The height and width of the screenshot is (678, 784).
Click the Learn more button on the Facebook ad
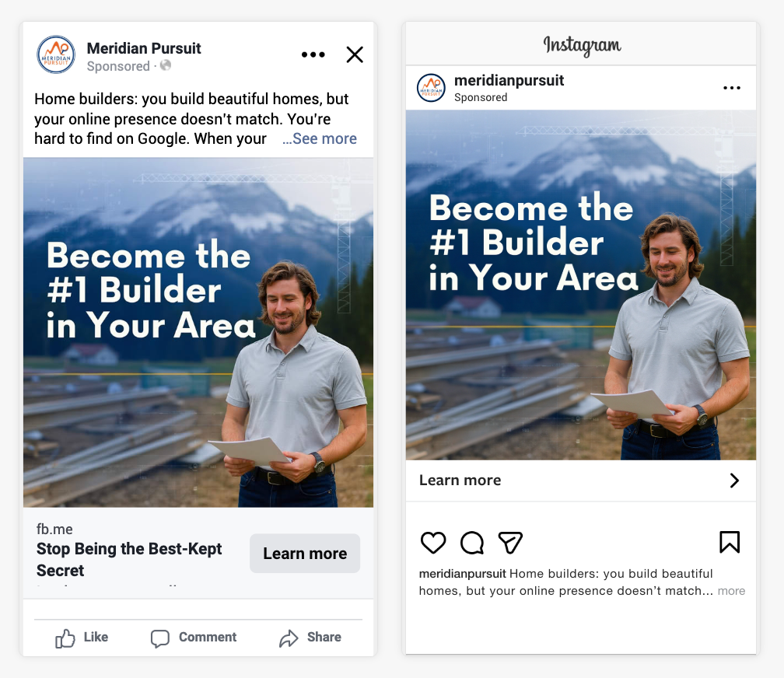tap(305, 554)
